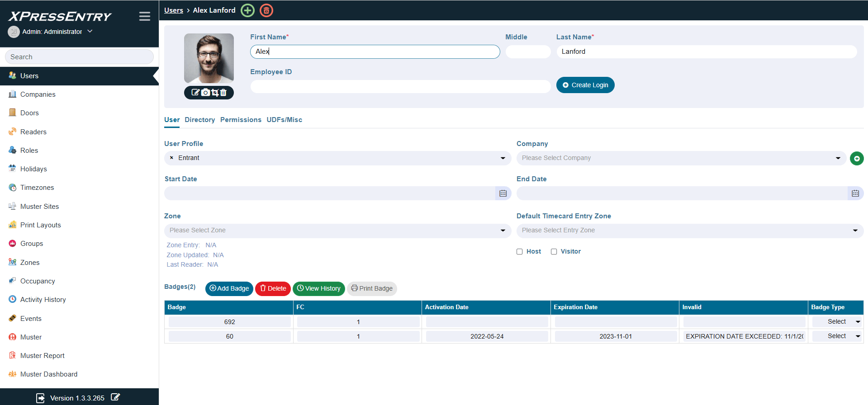
Task: Click the crop photo icon
Action: click(x=215, y=93)
